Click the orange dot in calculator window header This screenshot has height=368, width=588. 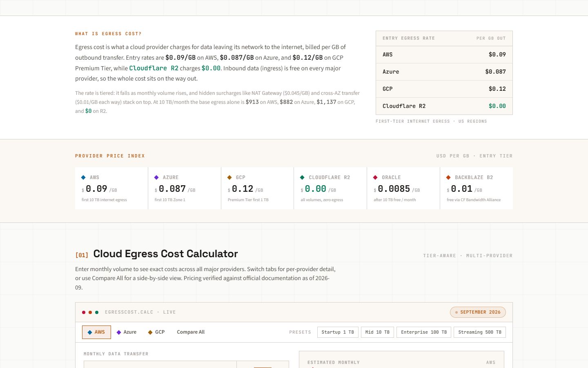pos(90,312)
